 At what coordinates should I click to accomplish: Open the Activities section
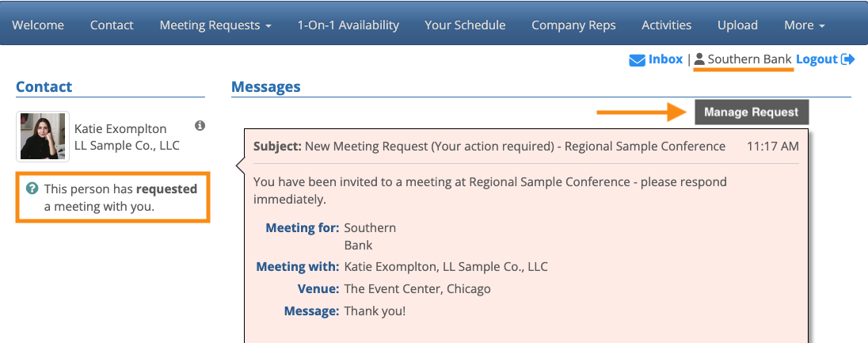[x=666, y=25]
